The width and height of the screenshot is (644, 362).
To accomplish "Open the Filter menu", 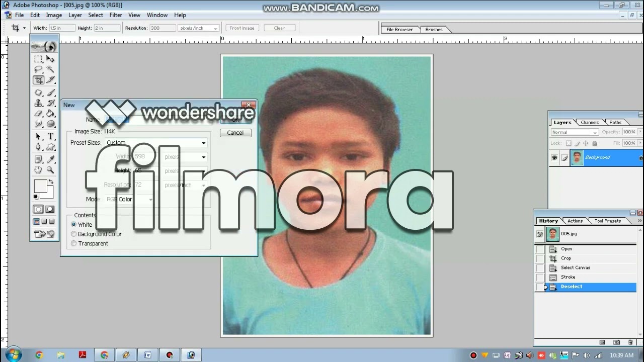I will click(x=116, y=15).
